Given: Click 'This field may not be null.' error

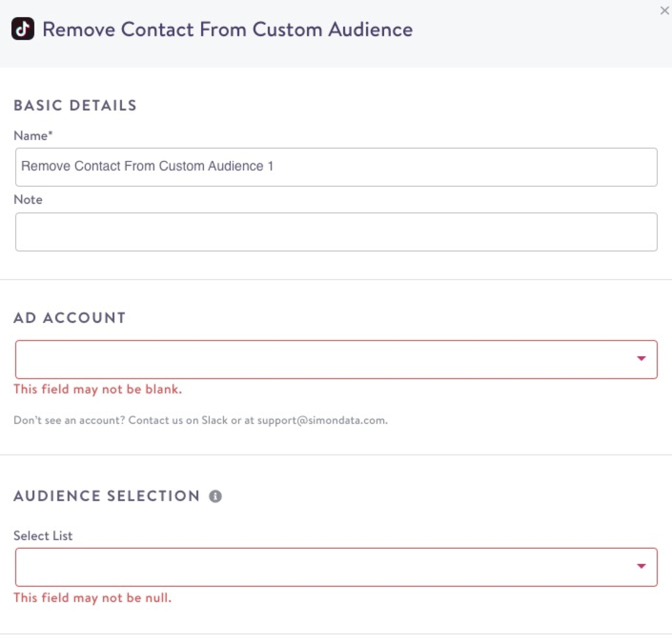Looking at the screenshot, I should [92, 597].
